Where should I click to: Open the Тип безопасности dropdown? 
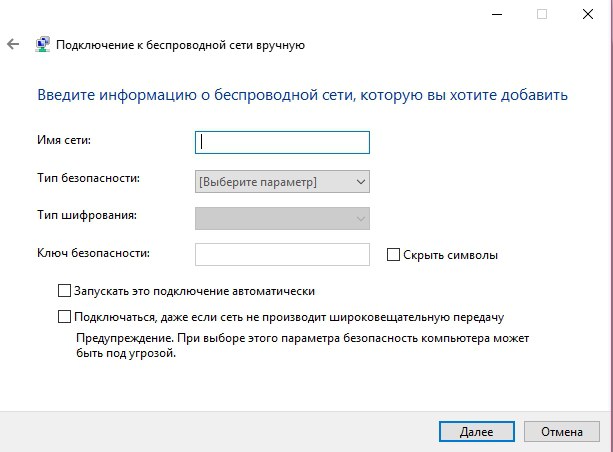click(x=282, y=182)
